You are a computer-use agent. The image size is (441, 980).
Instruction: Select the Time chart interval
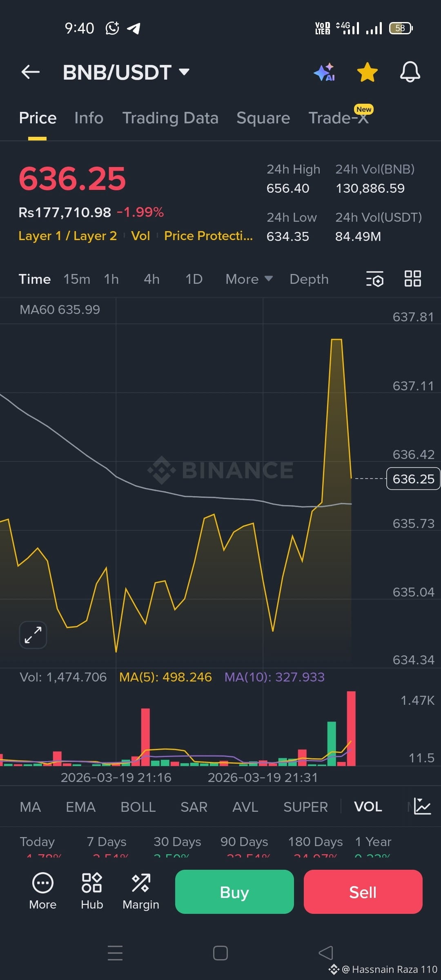point(35,279)
